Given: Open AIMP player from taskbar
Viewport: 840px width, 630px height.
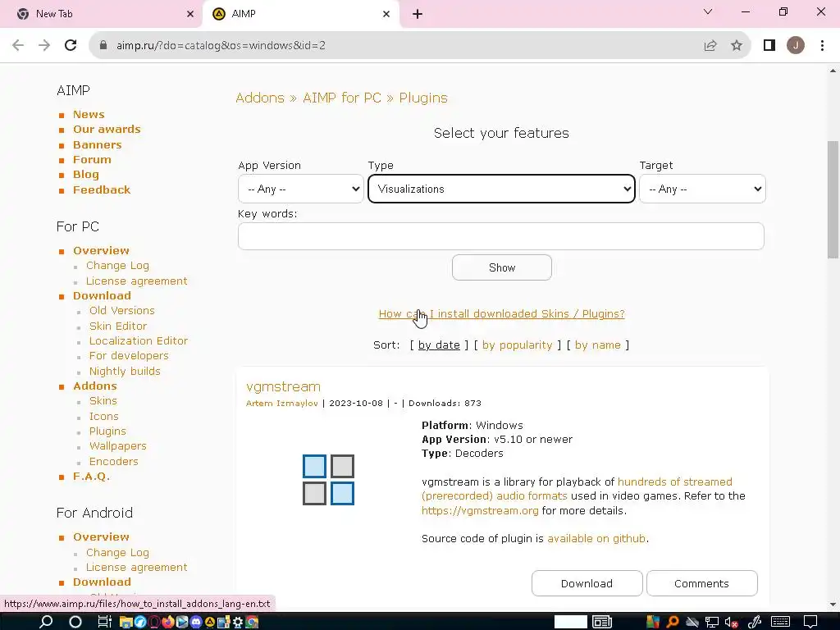Looking at the screenshot, I should (210, 622).
